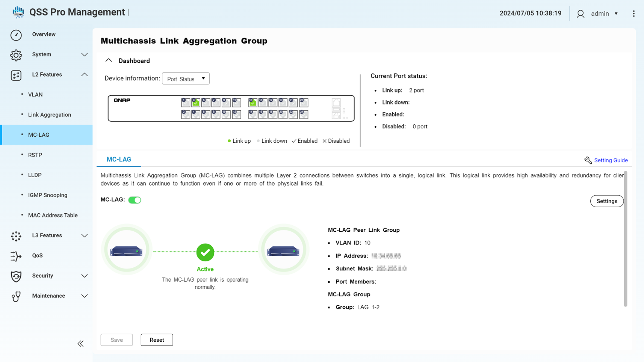The width and height of the screenshot is (644, 362).
Task: Open RSTP in the sidebar
Action: point(35,155)
